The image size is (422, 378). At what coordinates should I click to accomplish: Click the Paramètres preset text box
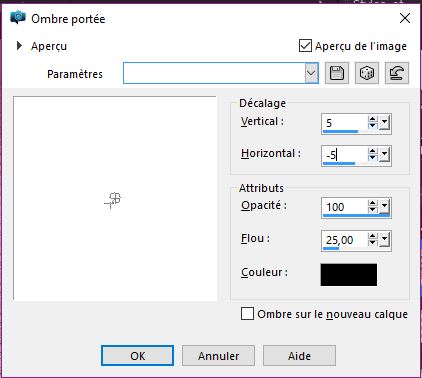[214, 73]
